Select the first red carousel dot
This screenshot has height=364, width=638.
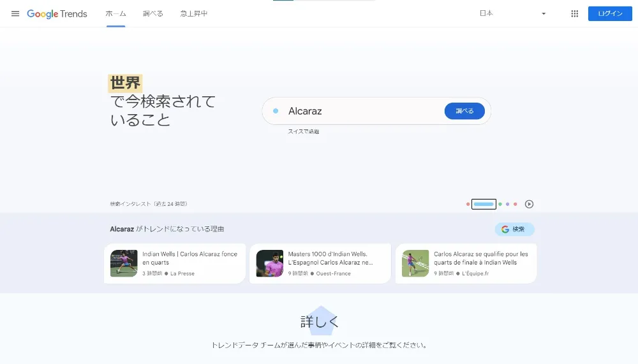468,204
